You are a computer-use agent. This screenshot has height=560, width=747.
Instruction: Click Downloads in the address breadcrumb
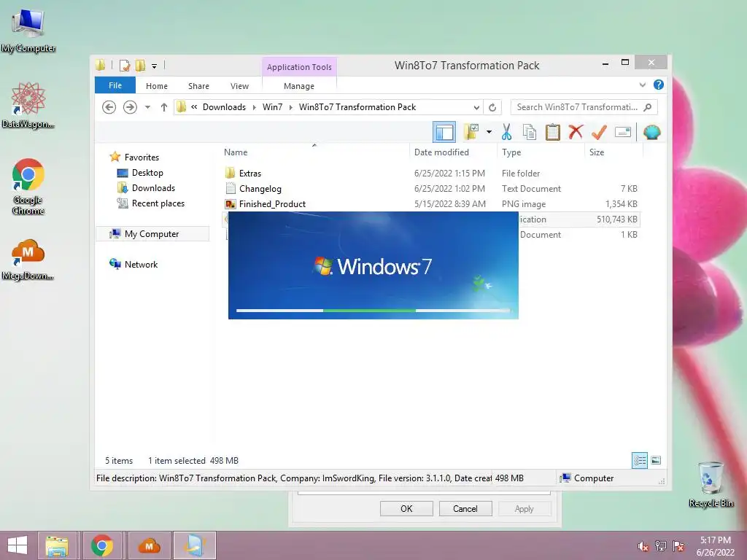pos(224,107)
